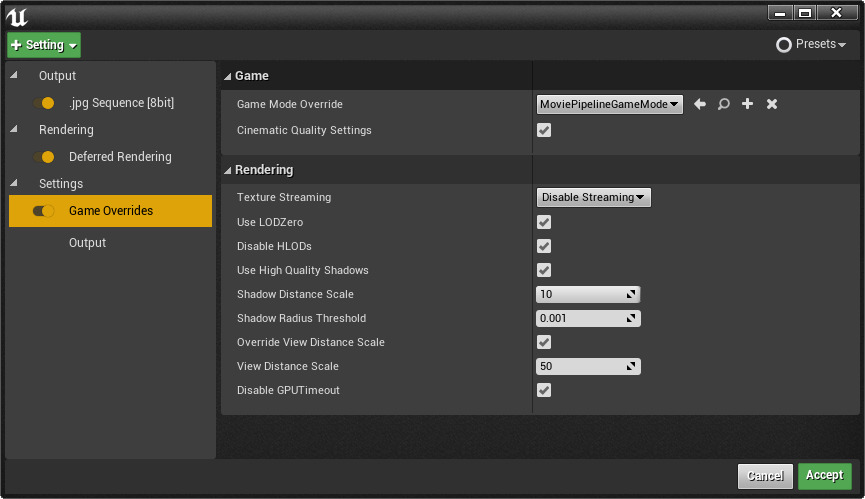Click the X icon to clear Game Mode
This screenshot has height=499, width=865.
(772, 104)
